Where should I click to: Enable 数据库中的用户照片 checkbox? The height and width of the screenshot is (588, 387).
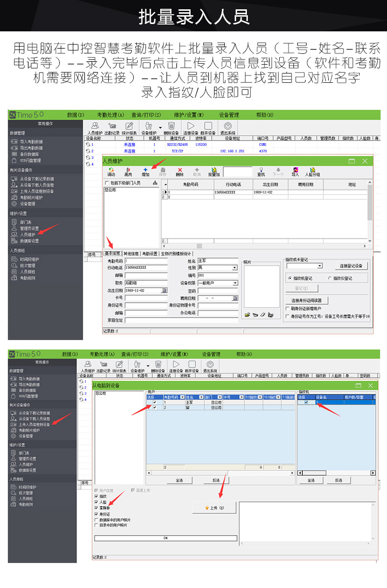[x=96, y=520]
